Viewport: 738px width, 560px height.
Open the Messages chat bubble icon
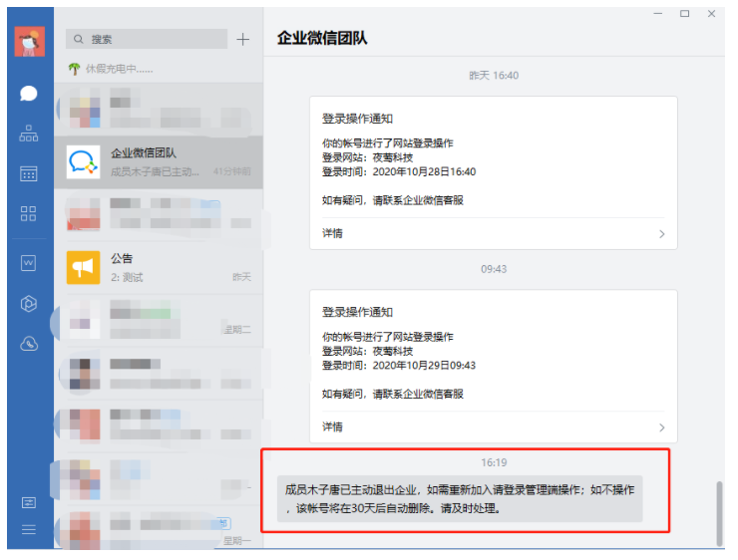(x=29, y=94)
